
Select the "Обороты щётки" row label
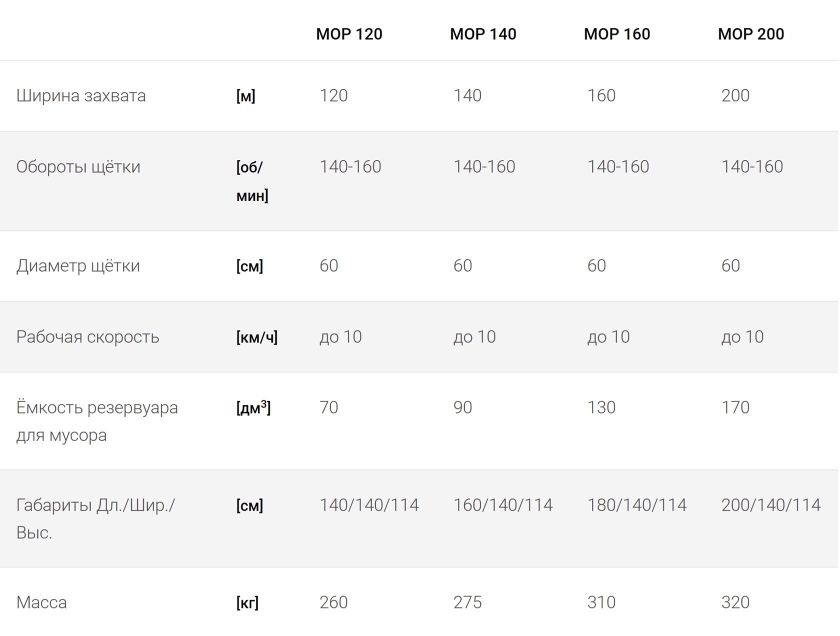click(x=78, y=166)
